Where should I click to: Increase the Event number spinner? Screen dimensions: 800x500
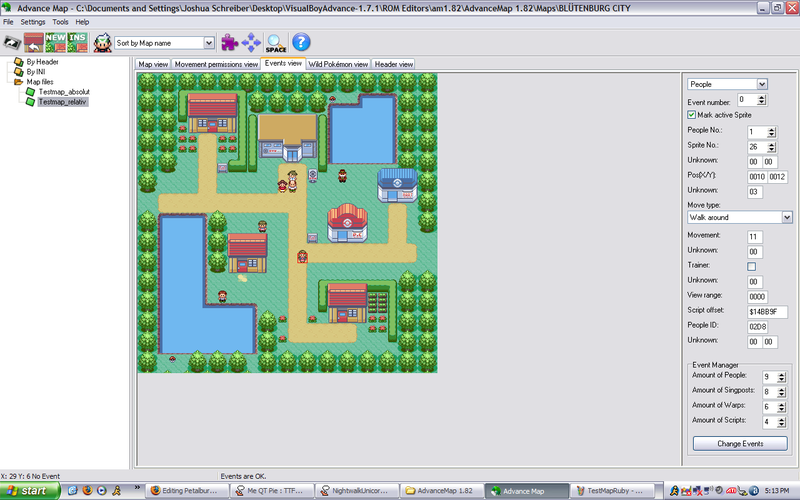click(x=761, y=97)
